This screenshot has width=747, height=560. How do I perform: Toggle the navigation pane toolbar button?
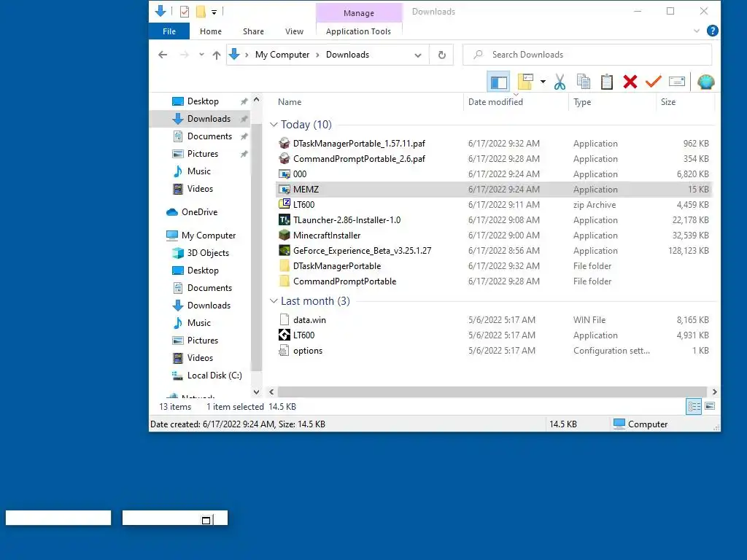(498, 82)
